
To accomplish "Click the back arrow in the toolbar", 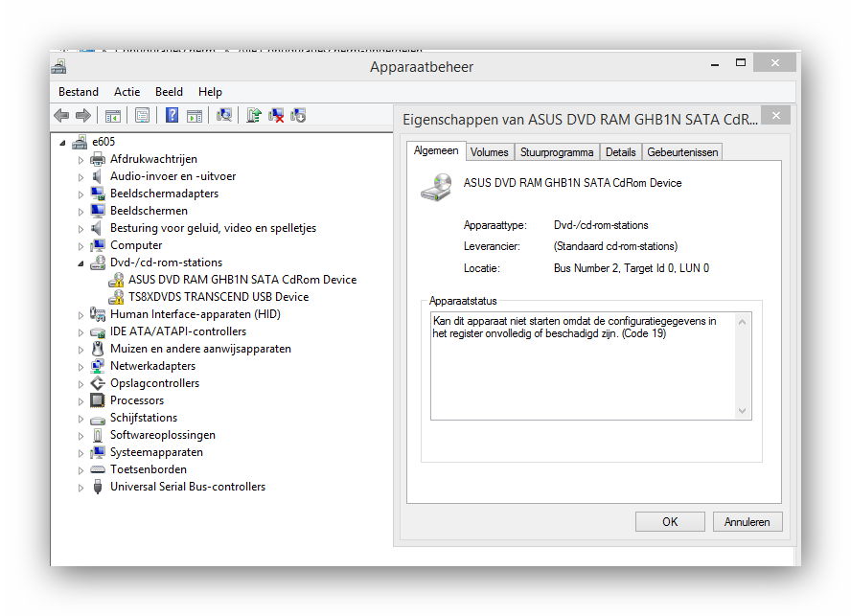I will pyautogui.click(x=61, y=116).
